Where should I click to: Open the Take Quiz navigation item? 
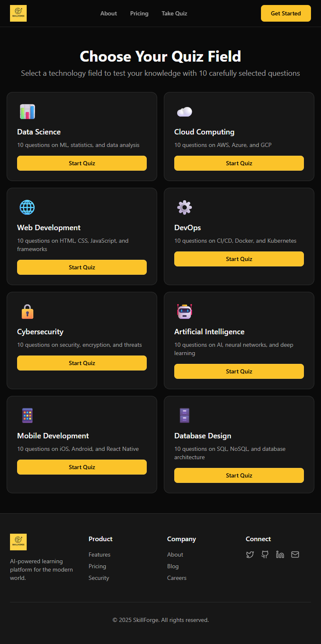[174, 13]
